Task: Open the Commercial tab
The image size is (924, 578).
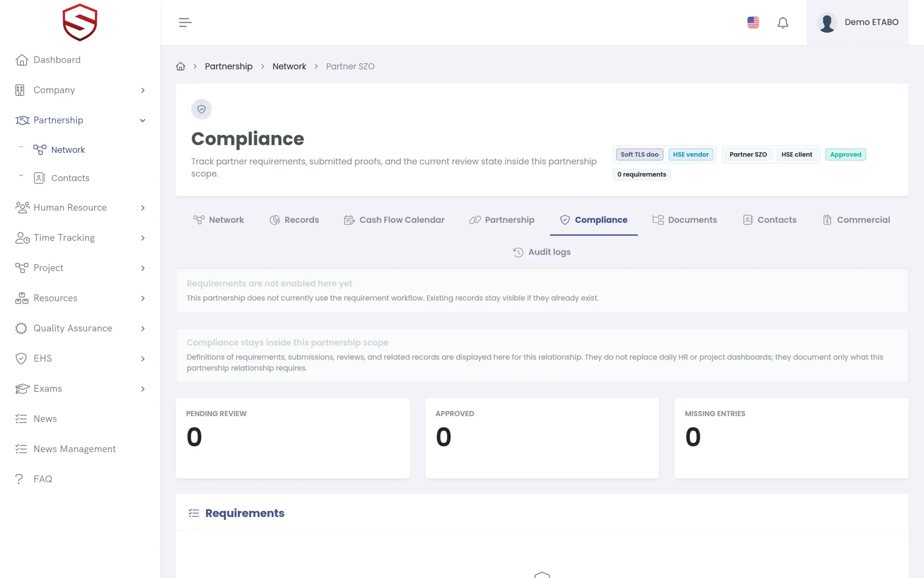Action: pos(857,220)
